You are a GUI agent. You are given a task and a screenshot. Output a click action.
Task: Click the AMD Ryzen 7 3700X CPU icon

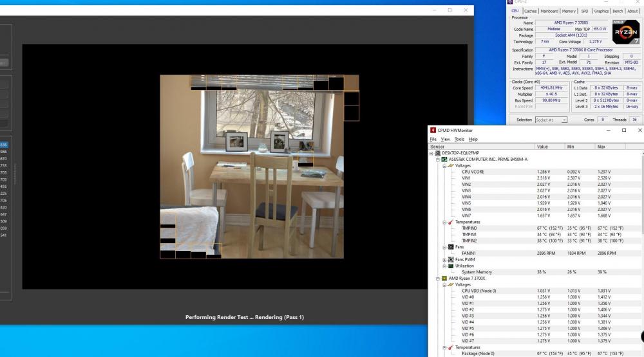pyautogui.click(x=444, y=278)
